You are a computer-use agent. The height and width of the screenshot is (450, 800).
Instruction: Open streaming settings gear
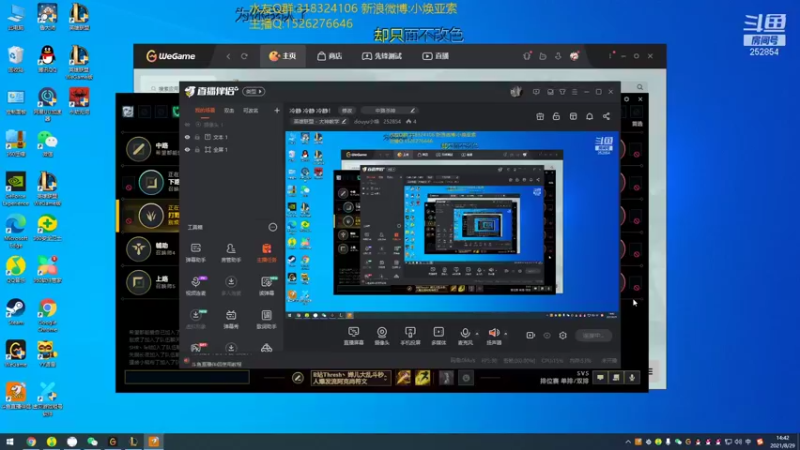click(563, 336)
